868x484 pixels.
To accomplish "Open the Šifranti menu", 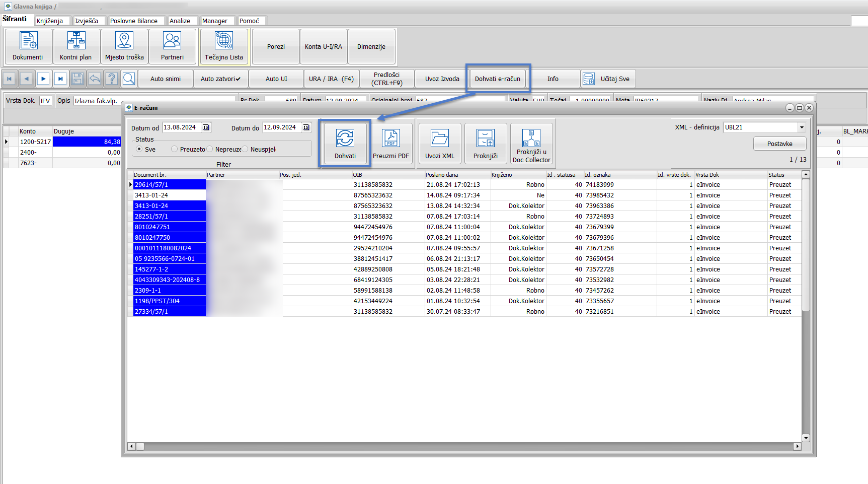I will pyautogui.click(x=15, y=19).
